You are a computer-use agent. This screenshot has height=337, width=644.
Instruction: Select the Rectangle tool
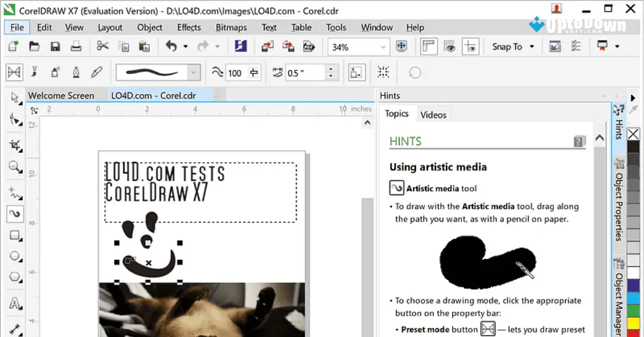pos(14,235)
